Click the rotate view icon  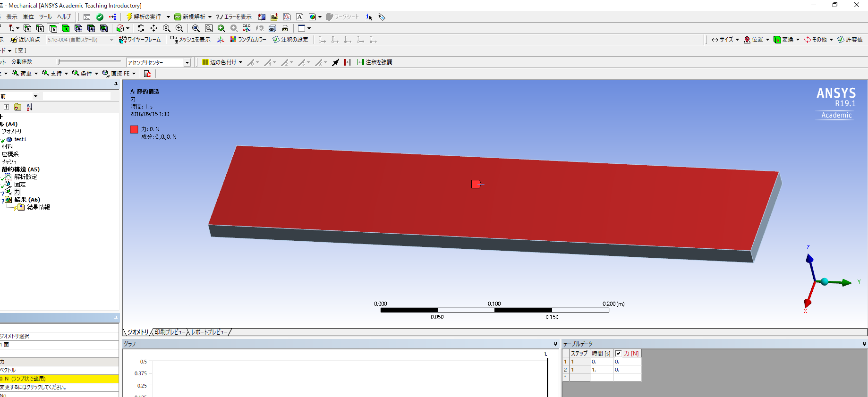click(141, 28)
